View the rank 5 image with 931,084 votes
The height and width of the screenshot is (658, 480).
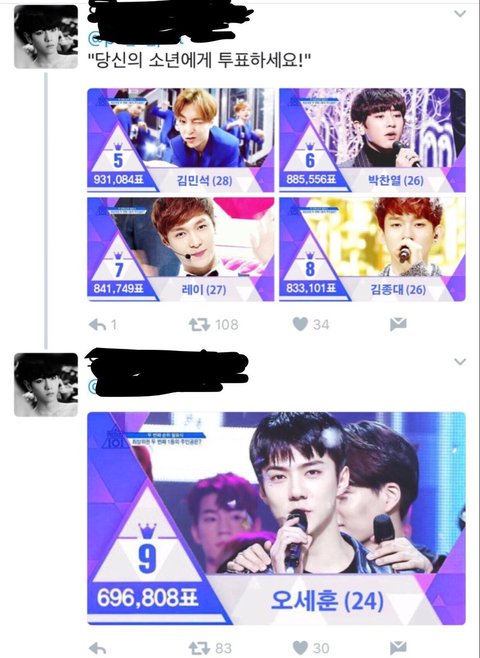[x=180, y=140]
